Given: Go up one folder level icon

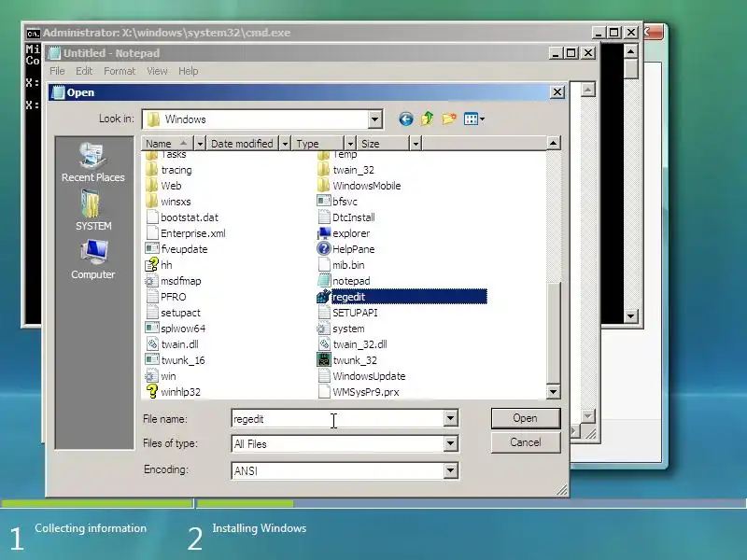Looking at the screenshot, I should click(x=428, y=119).
